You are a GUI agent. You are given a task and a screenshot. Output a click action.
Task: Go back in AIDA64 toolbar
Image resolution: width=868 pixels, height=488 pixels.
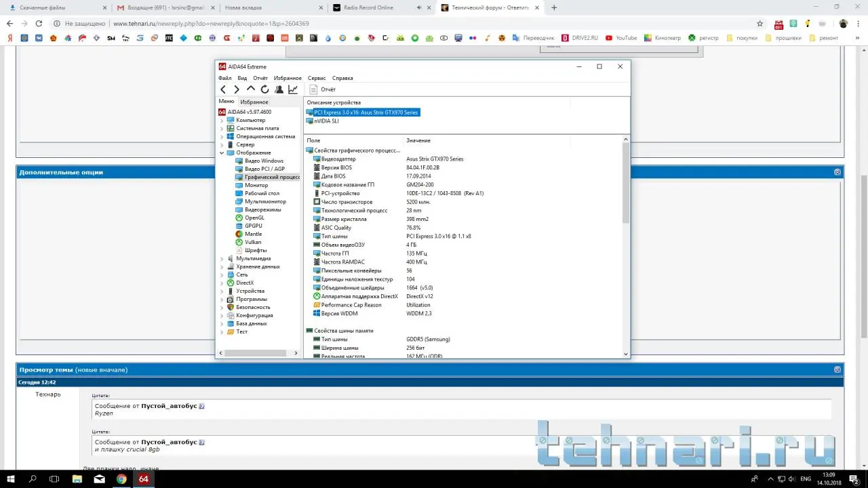[x=223, y=89]
